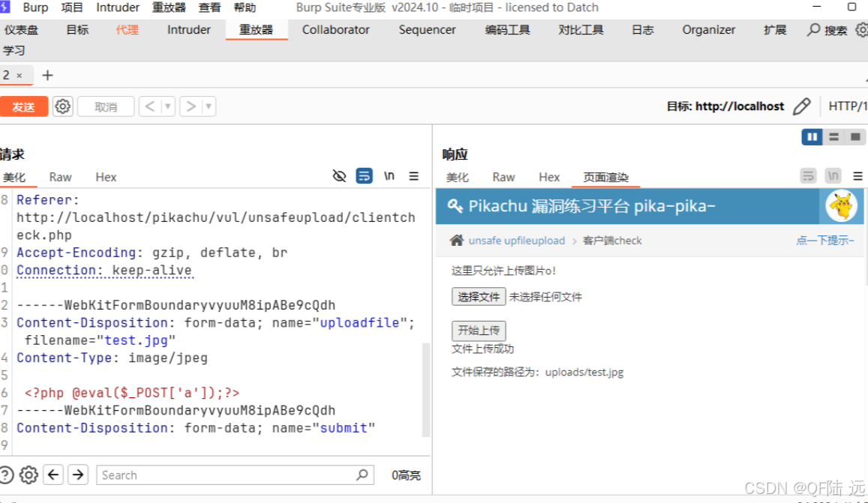Open search settings gear at bottom
The width and height of the screenshot is (868, 503).
[29, 475]
